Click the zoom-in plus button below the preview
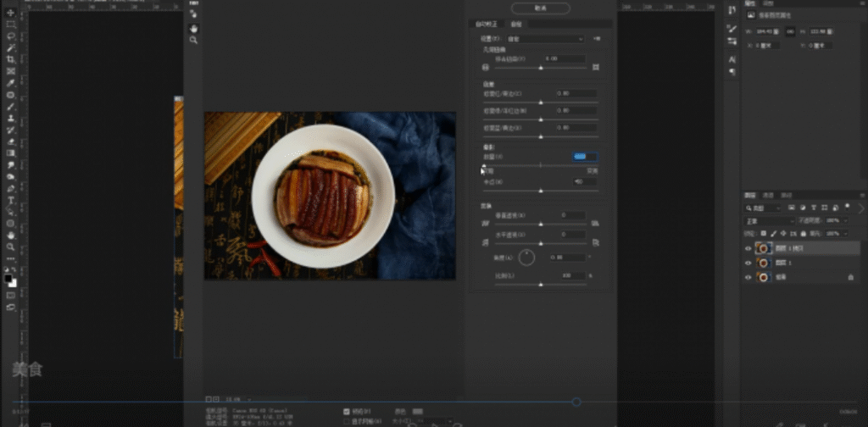Image resolution: width=868 pixels, height=427 pixels. [x=216, y=399]
